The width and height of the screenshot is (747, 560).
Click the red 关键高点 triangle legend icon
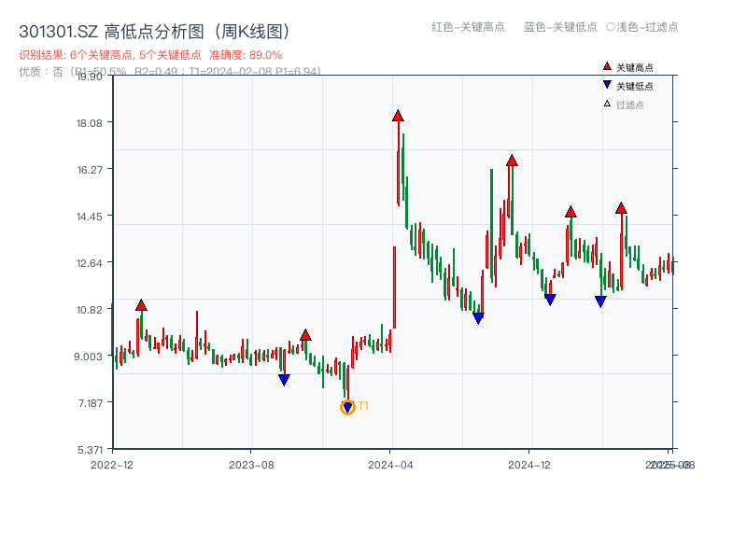coord(606,66)
